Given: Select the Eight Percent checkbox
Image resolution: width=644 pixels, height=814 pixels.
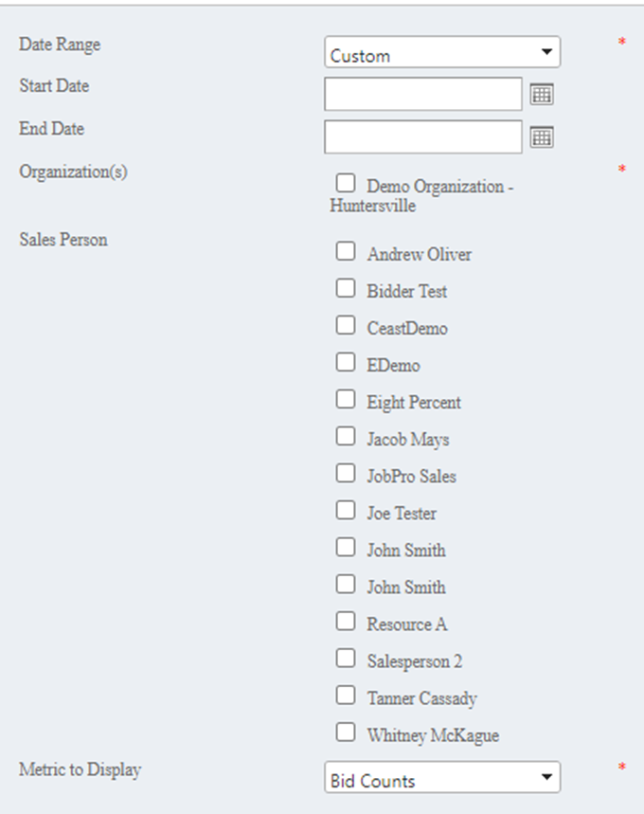Looking at the screenshot, I should coord(346,399).
